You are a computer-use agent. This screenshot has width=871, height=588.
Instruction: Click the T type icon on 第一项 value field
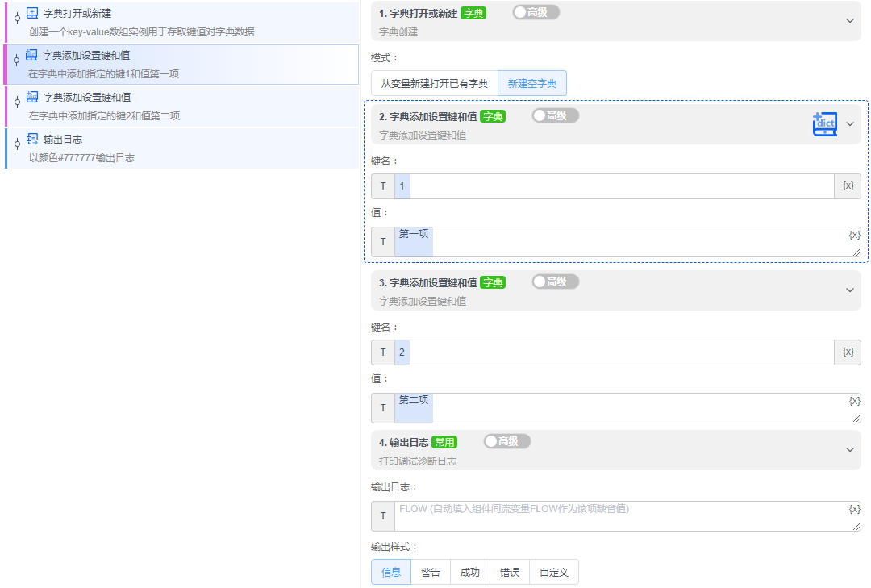[382, 241]
